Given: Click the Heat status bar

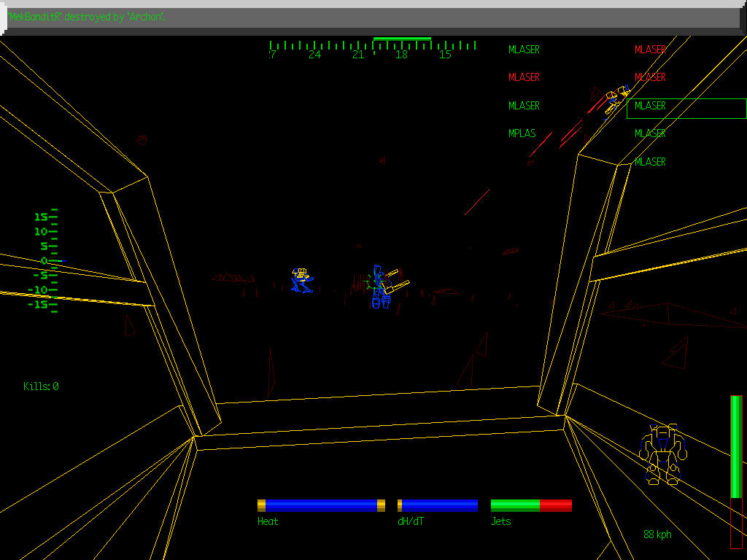Looking at the screenshot, I should click(x=321, y=504).
